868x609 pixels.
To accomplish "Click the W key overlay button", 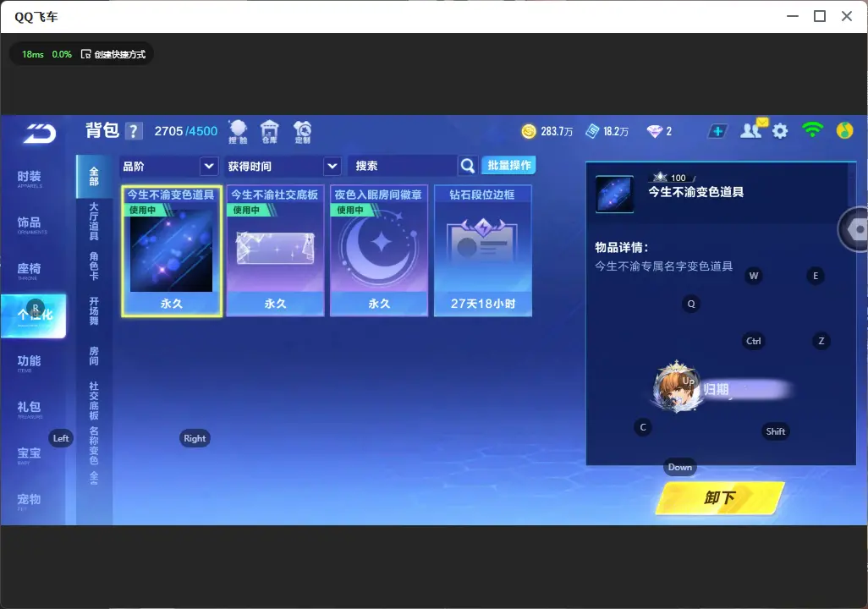I will [754, 276].
